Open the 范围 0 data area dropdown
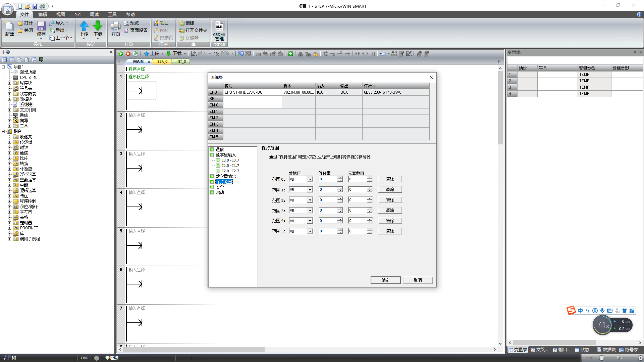 point(310,179)
